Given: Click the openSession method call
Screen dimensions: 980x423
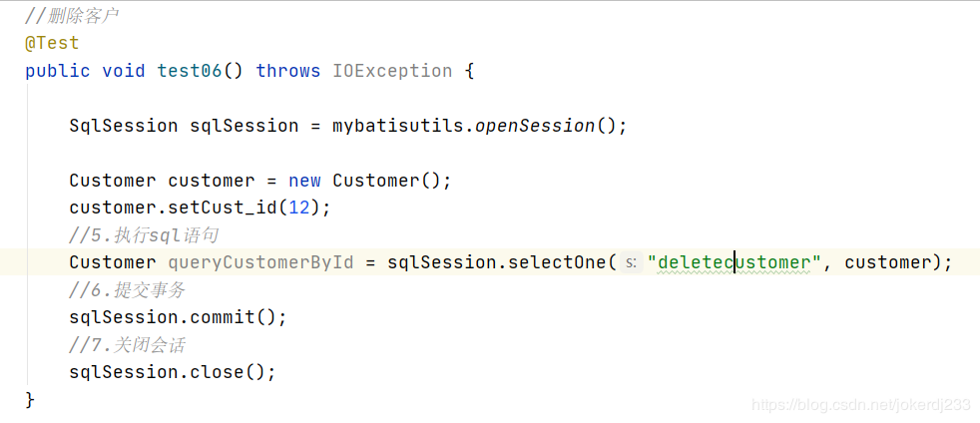Looking at the screenshot, I should (535, 126).
